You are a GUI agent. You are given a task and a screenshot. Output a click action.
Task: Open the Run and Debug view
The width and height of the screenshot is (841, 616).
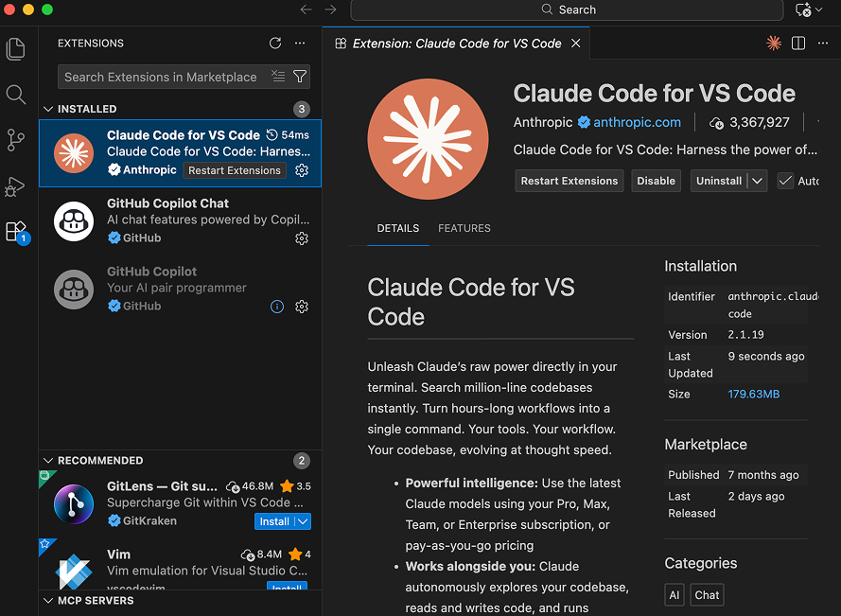coord(15,186)
